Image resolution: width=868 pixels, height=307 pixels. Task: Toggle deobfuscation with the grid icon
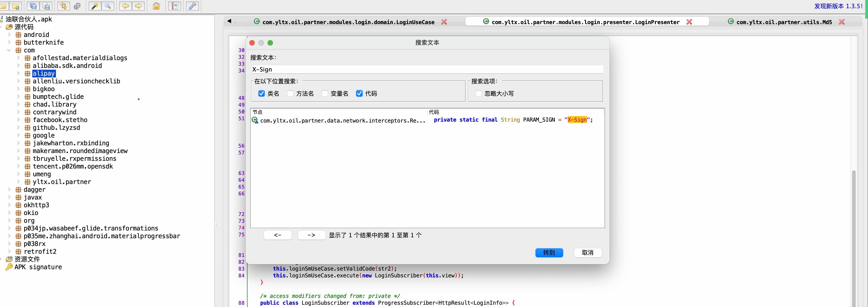(x=77, y=6)
